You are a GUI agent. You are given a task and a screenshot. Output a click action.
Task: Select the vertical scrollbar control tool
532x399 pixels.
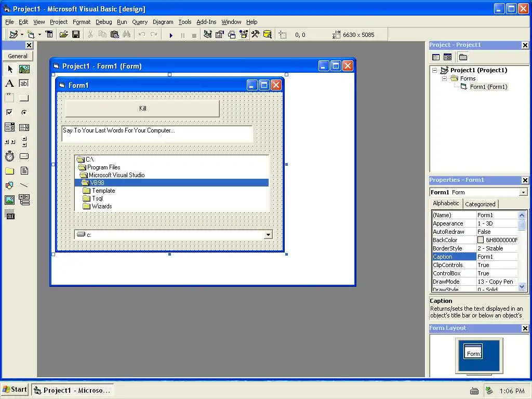[24, 142]
